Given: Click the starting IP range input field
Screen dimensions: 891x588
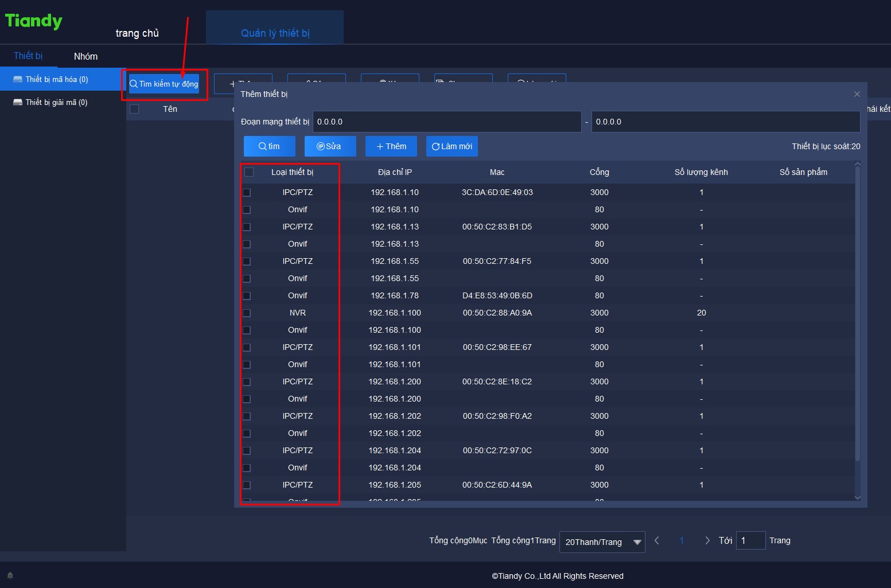Looking at the screenshot, I should 446,122.
